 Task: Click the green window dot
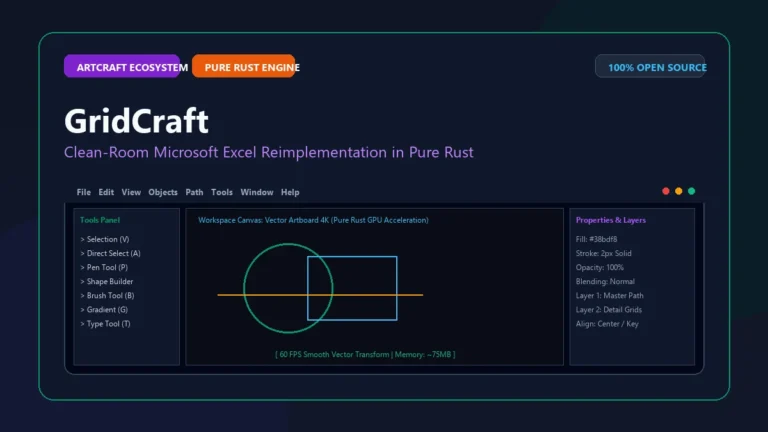(x=692, y=191)
